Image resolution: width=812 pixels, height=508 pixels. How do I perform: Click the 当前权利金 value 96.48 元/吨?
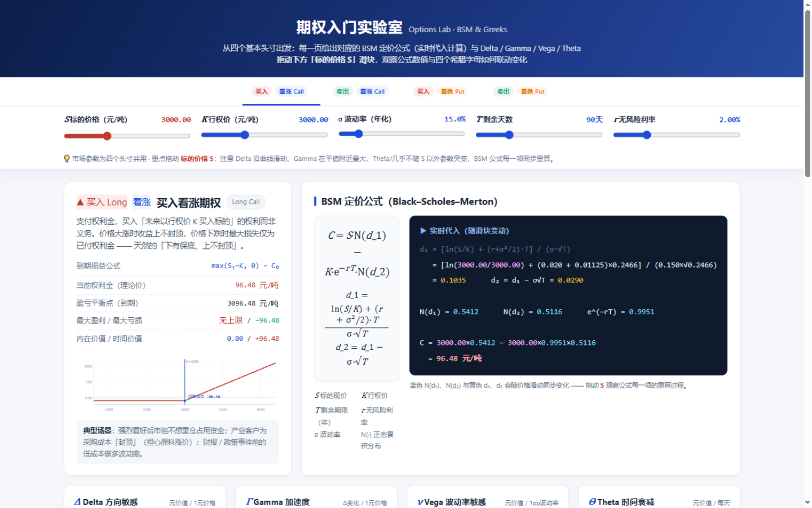(257, 285)
